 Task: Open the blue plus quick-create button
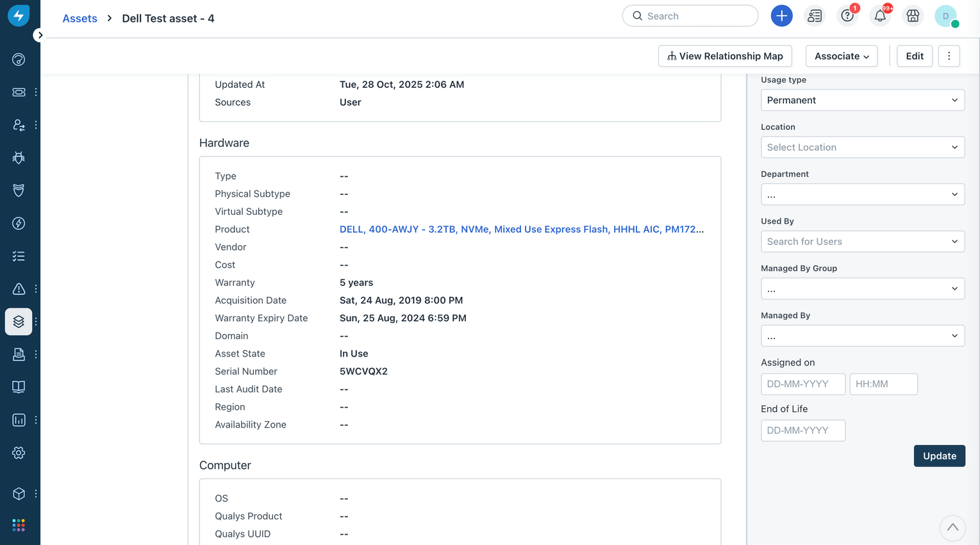point(781,15)
